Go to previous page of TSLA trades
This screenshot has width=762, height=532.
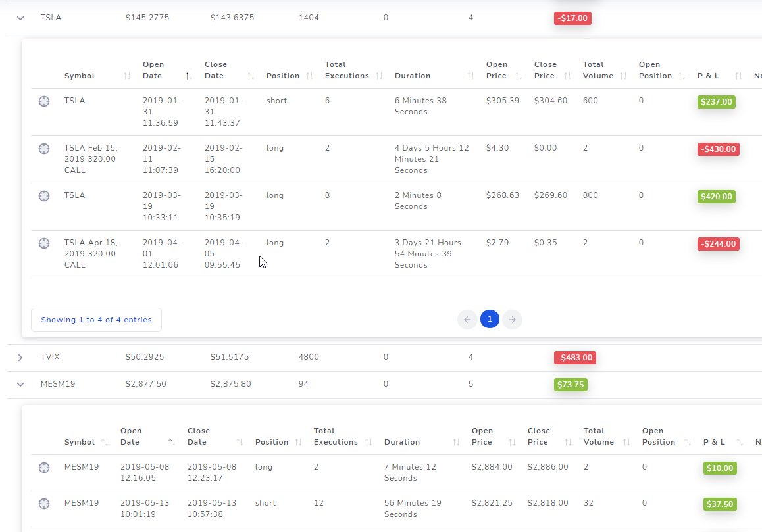pos(467,319)
